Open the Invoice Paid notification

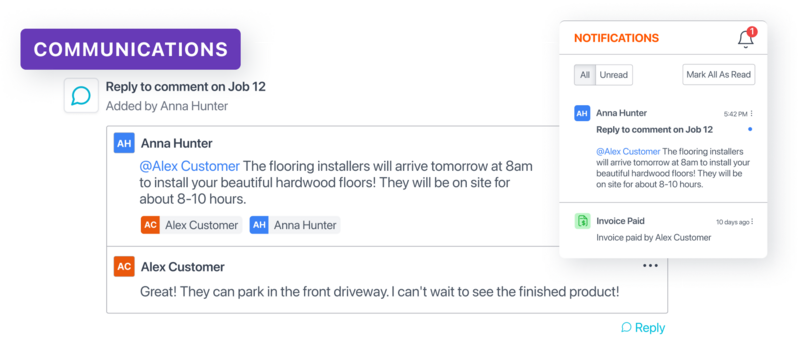(x=663, y=229)
